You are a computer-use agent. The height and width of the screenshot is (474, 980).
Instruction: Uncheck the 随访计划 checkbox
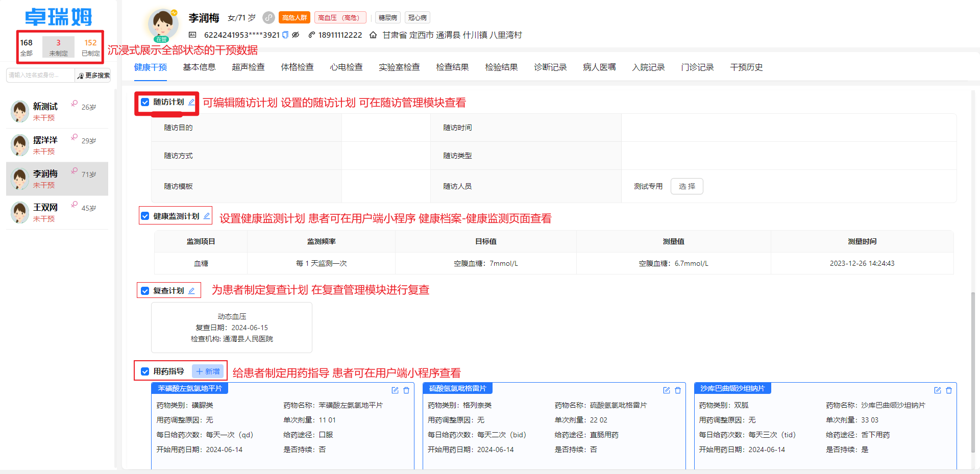pyautogui.click(x=145, y=102)
